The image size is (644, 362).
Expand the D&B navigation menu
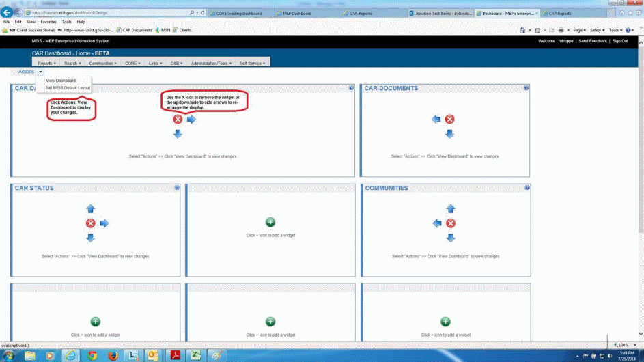coord(177,64)
